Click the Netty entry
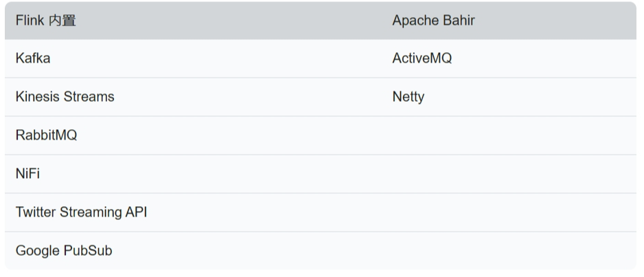Image resolution: width=644 pixels, height=277 pixels. coord(408,97)
